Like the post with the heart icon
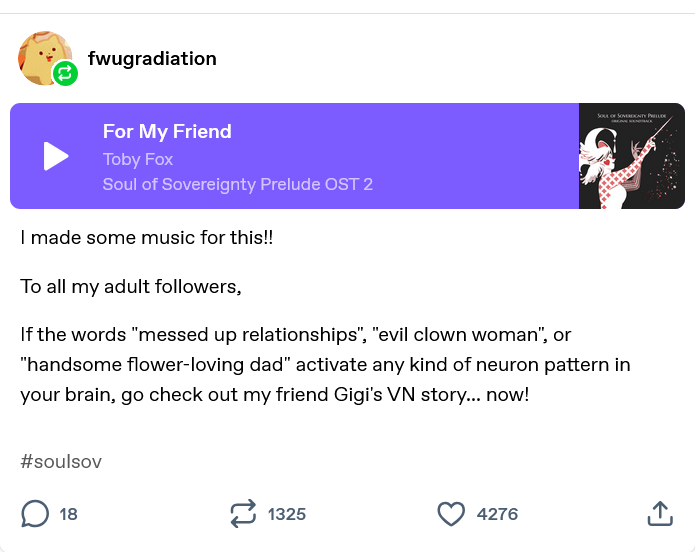 pyautogui.click(x=452, y=514)
